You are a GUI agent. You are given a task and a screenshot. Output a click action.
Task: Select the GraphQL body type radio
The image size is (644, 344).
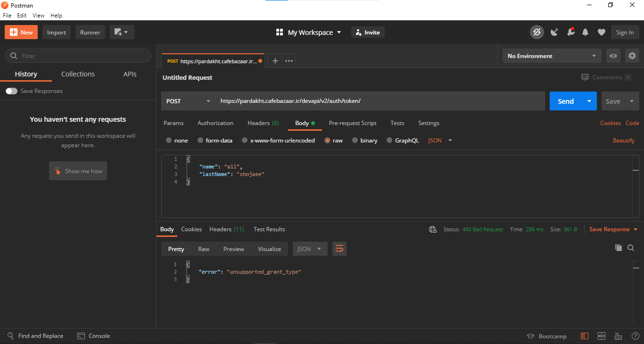389,141
